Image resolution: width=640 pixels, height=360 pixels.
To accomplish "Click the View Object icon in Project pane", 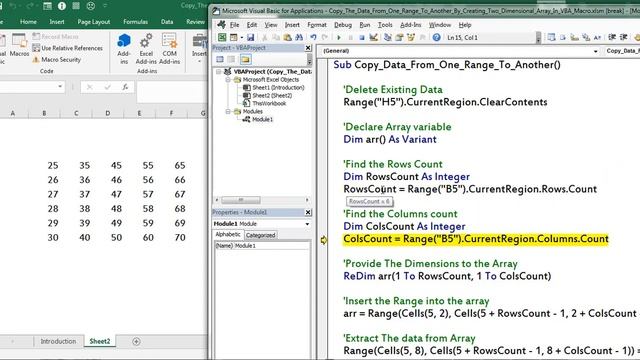I will click(x=231, y=60).
